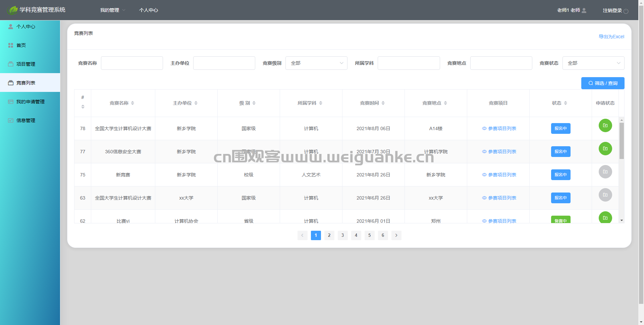The height and width of the screenshot is (325, 644).
Task: Open 项目管理 in the sidebar
Action: click(x=30, y=64)
